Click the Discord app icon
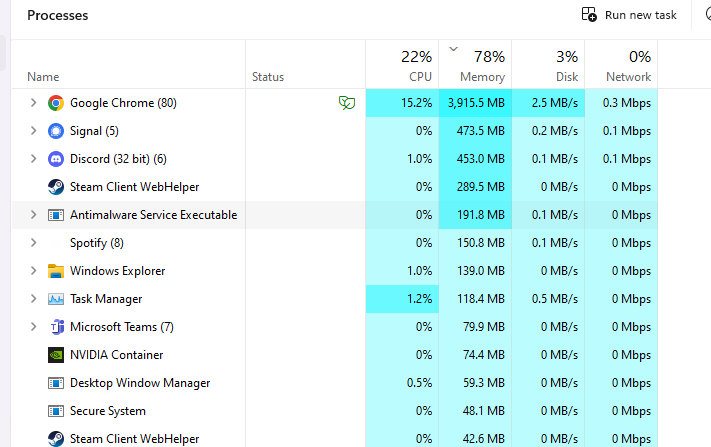Viewport: 711px width, 447px height. point(56,159)
